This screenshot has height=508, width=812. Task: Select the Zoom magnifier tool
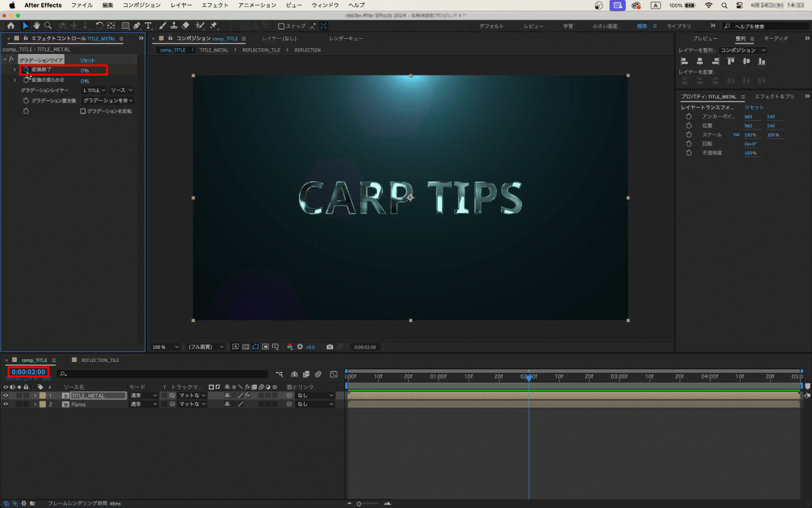[48, 26]
